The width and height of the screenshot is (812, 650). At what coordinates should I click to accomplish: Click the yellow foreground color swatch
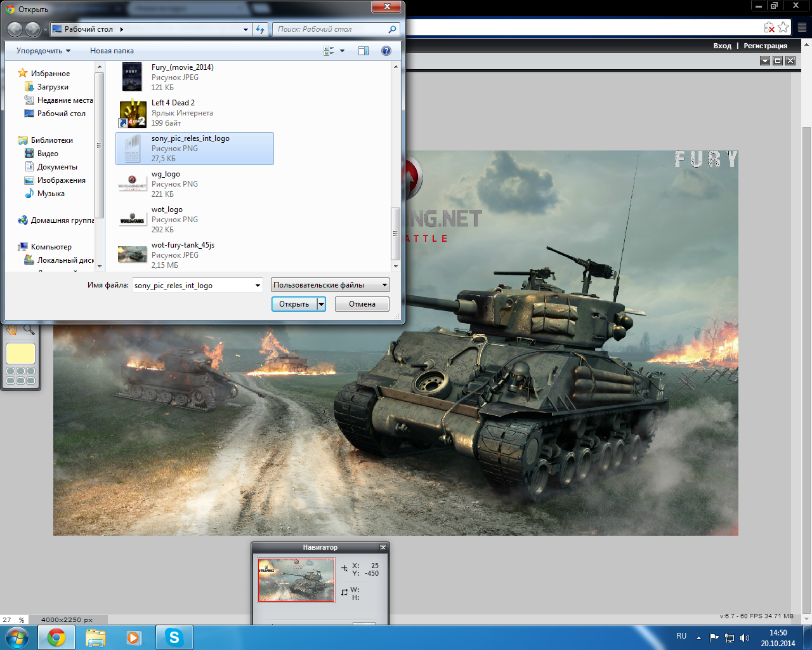20,354
